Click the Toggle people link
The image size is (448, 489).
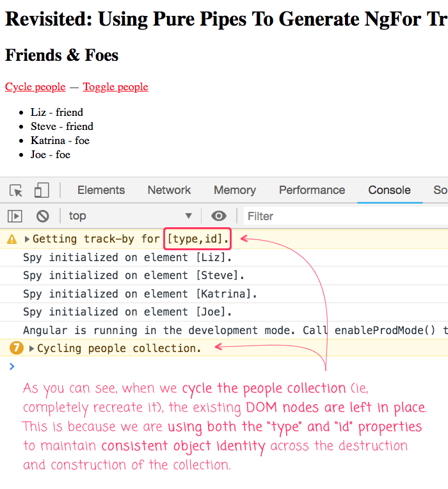(115, 86)
